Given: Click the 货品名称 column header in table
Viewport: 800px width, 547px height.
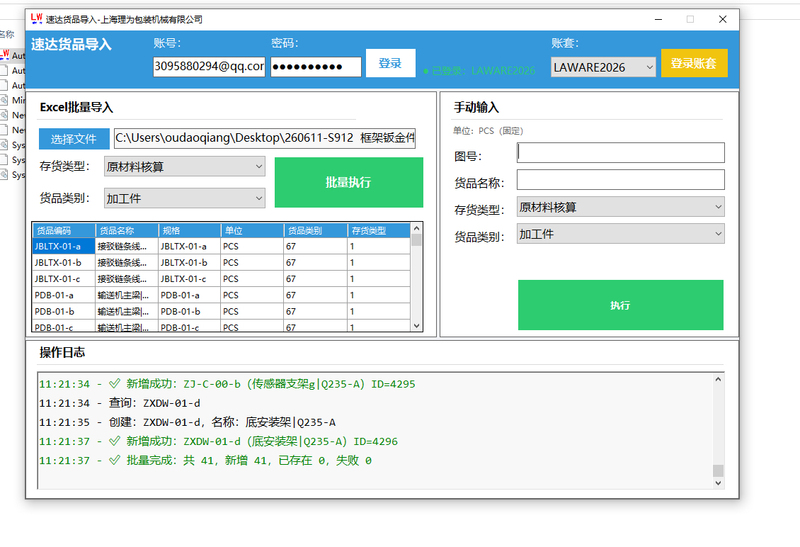Looking at the screenshot, I should click(x=127, y=231).
